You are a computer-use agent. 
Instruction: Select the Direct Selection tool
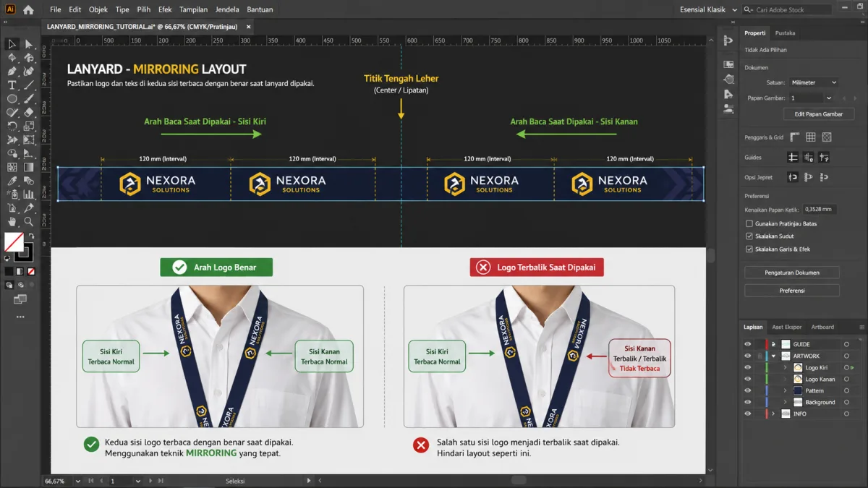pos(29,44)
